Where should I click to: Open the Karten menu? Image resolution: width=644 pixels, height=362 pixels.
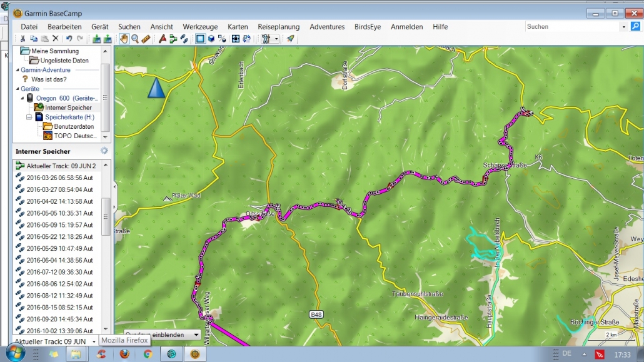tap(238, 27)
